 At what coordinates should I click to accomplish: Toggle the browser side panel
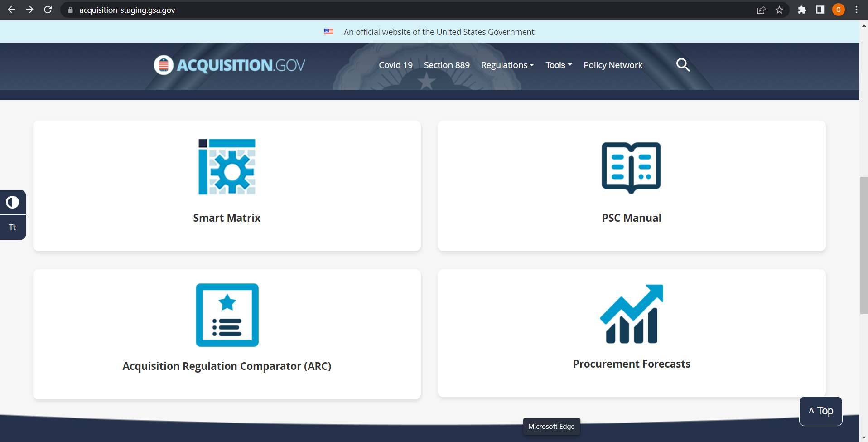point(820,10)
